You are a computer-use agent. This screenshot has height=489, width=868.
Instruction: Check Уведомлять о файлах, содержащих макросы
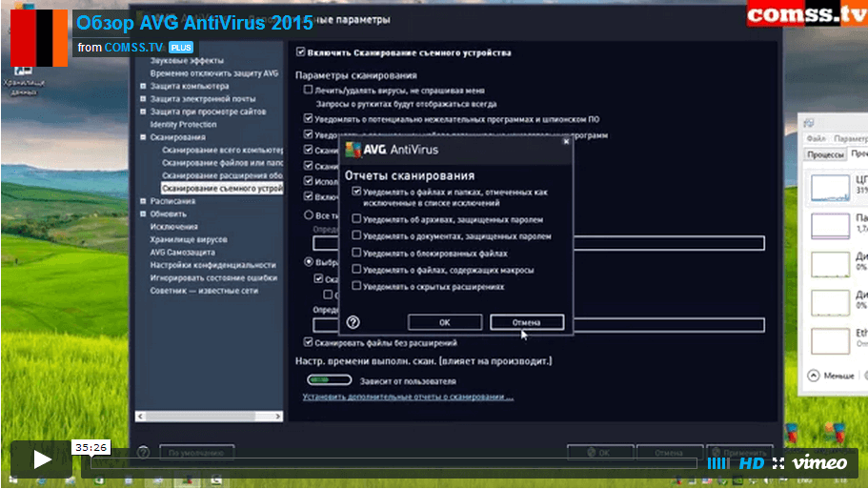pyautogui.click(x=356, y=269)
